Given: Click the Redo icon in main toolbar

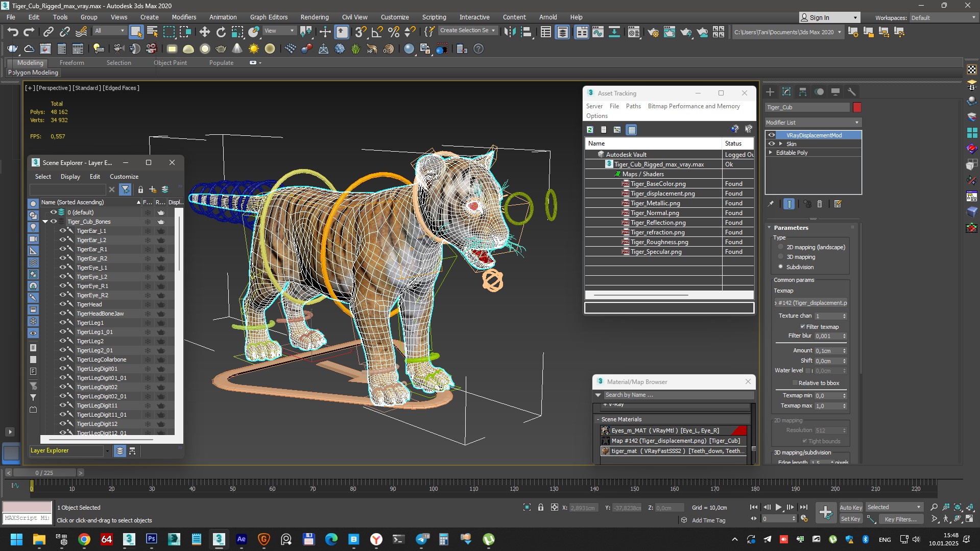Looking at the screenshot, I should click(x=29, y=32).
